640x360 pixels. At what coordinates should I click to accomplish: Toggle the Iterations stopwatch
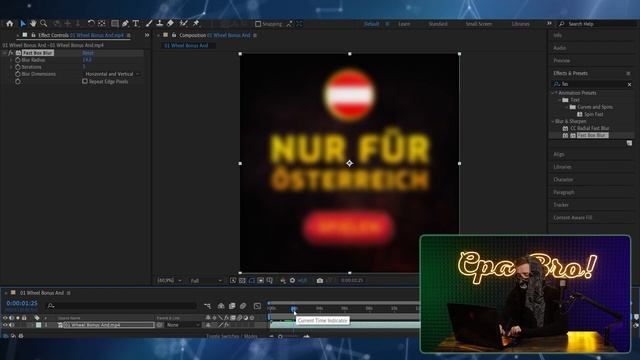[x=18, y=67]
